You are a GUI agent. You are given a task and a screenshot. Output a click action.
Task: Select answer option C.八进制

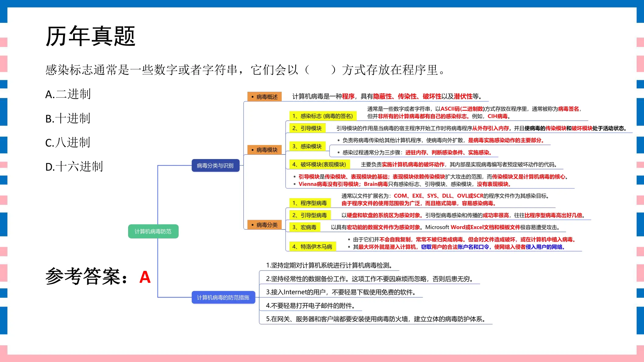point(68,142)
